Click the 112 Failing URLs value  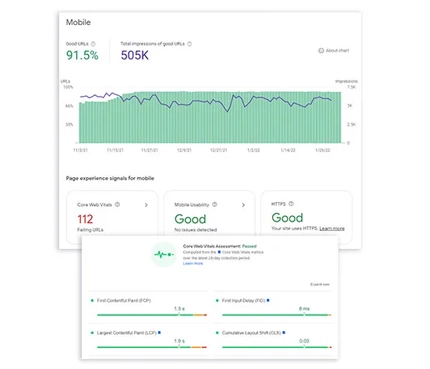[x=85, y=219]
